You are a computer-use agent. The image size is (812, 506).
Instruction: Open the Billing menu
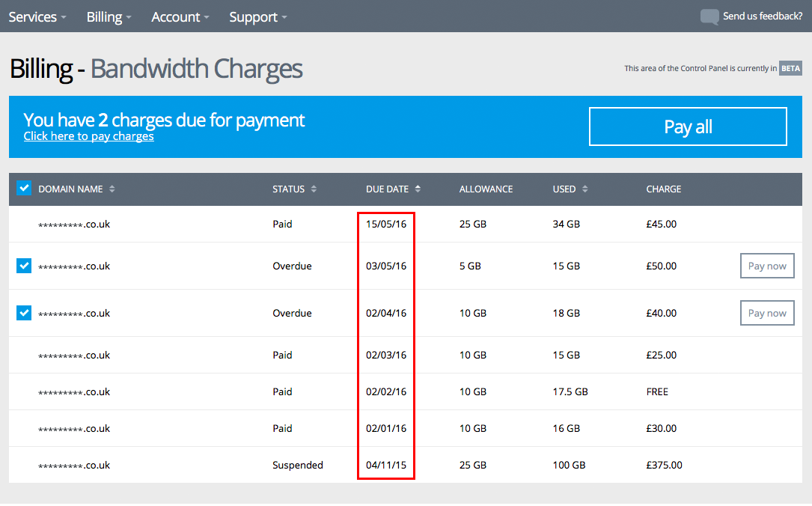click(x=109, y=16)
